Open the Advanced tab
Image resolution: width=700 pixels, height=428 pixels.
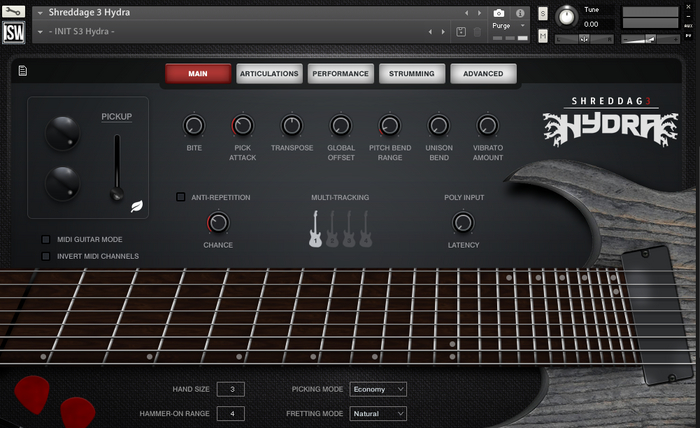pyautogui.click(x=483, y=74)
